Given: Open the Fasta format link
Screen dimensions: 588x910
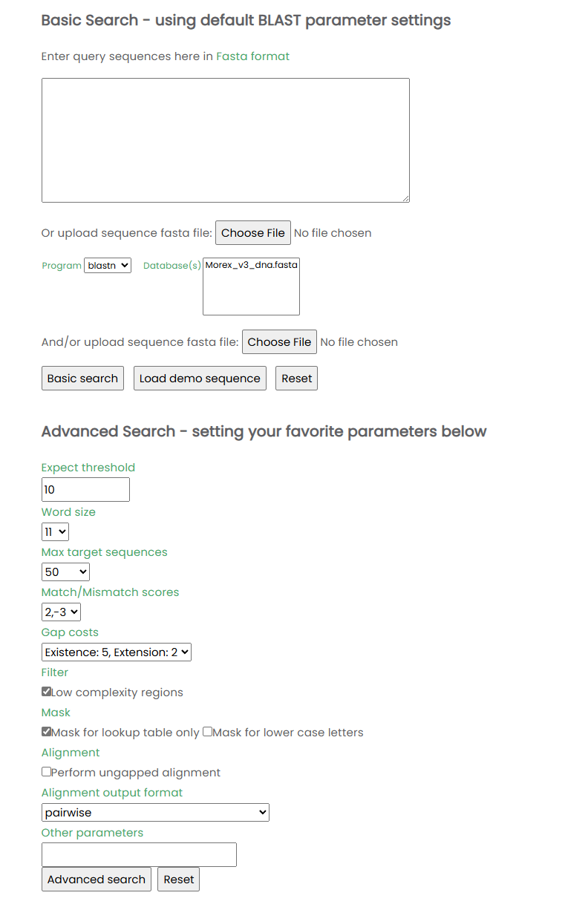Looking at the screenshot, I should (x=252, y=56).
